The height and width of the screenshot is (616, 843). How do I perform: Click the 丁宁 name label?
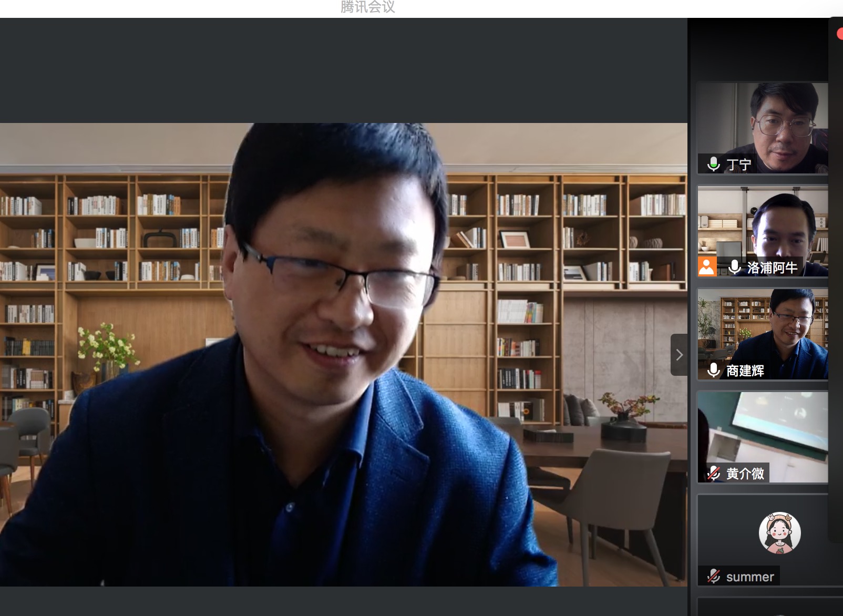[x=738, y=165]
